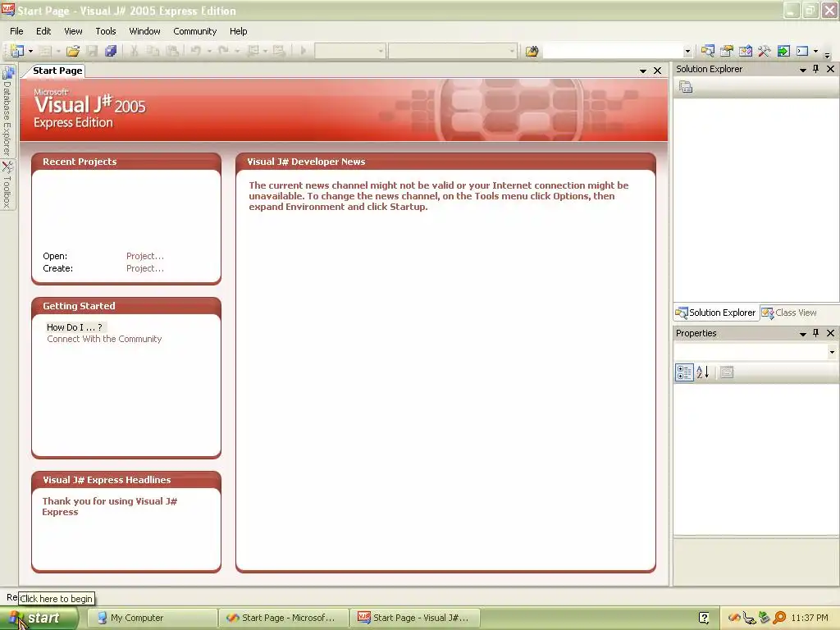Toggle Alphabetical sort in Properties
840x630 pixels.
click(703, 372)
